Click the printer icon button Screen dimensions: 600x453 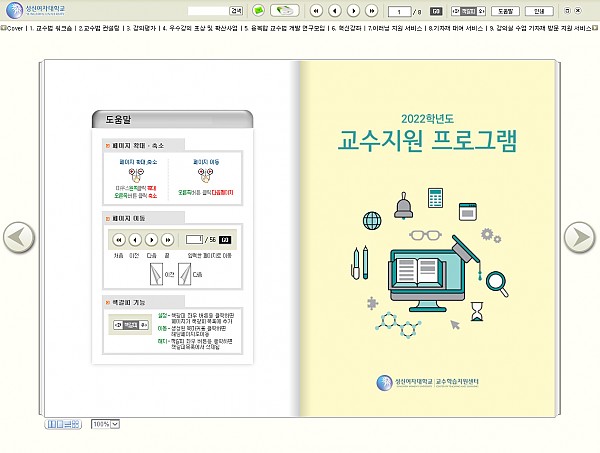pos(285,11)
